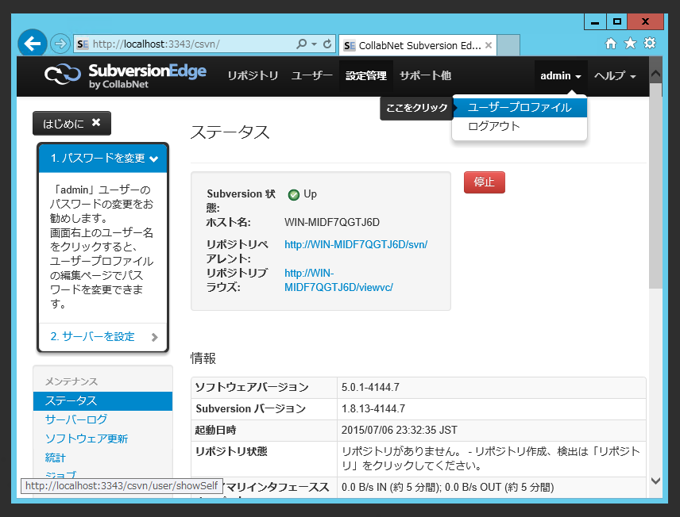
Task: Select ユーザープロファイル from admin menu
Action: click(x=520, y=107)
